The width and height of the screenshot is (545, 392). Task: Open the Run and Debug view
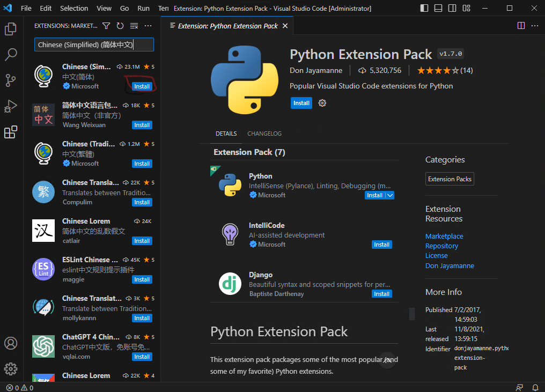pyautogui.click(x=11, y=106)
